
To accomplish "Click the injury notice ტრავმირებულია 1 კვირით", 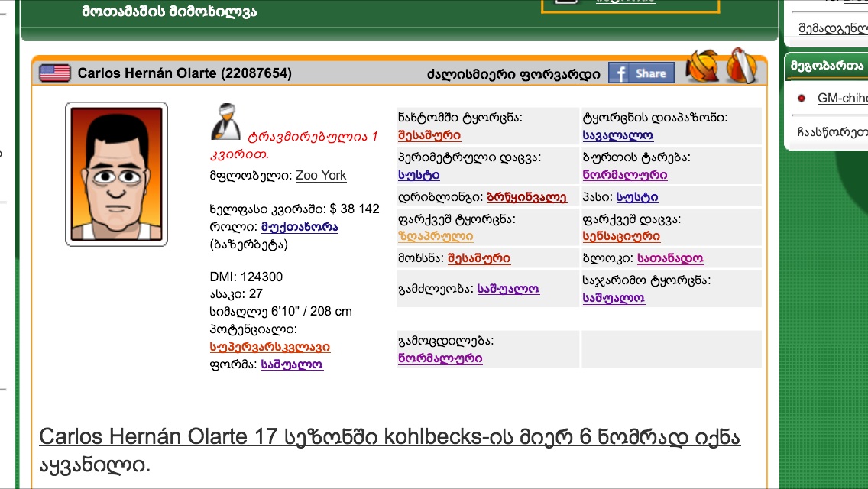I will pos(293,145).
